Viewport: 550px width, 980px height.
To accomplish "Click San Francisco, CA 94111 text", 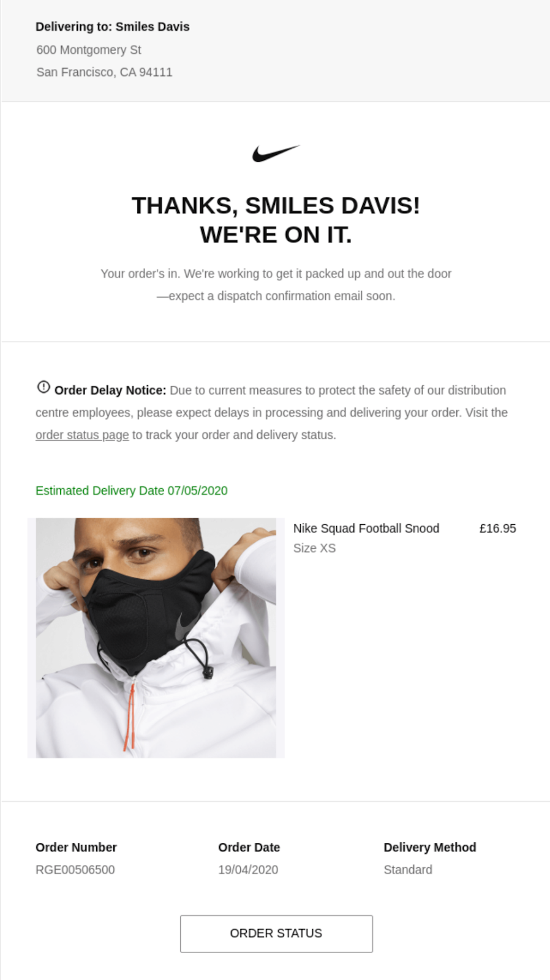I will (x=104, y=72).
